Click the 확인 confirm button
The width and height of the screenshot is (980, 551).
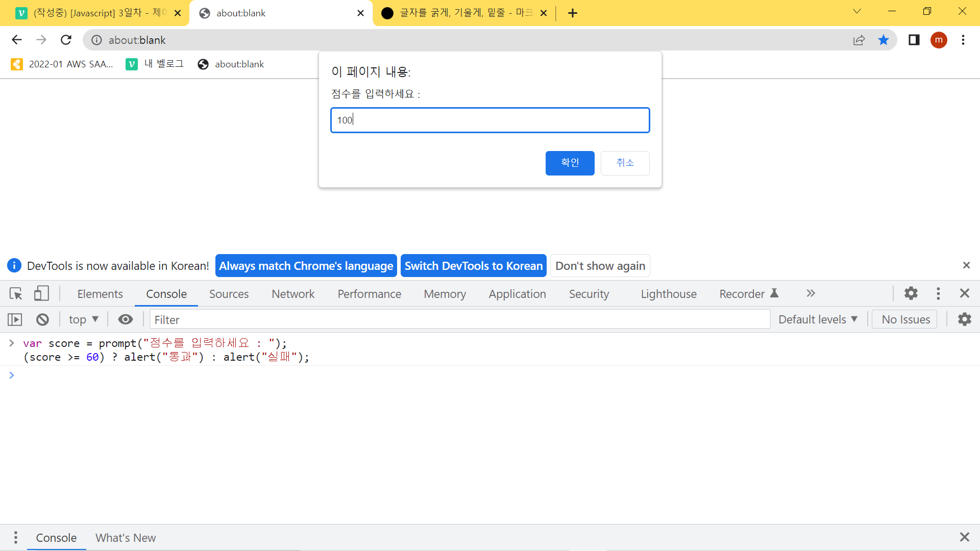(570, 163)
